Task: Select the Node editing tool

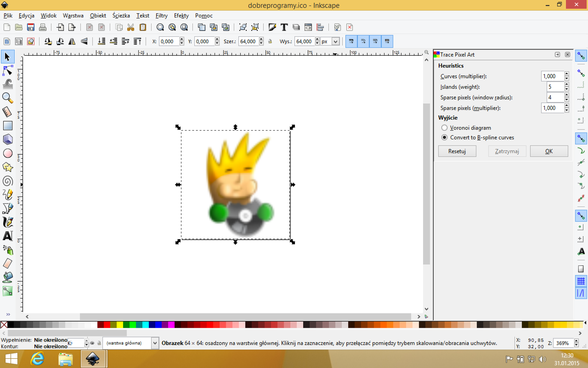Action: pyautogui.click(x=8, y=71)
